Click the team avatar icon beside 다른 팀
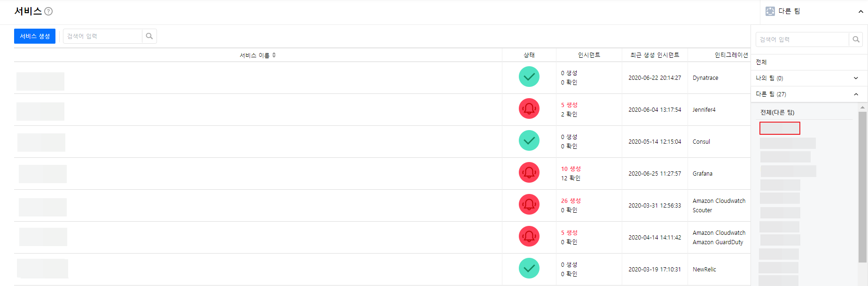 [x=770, y=11]
